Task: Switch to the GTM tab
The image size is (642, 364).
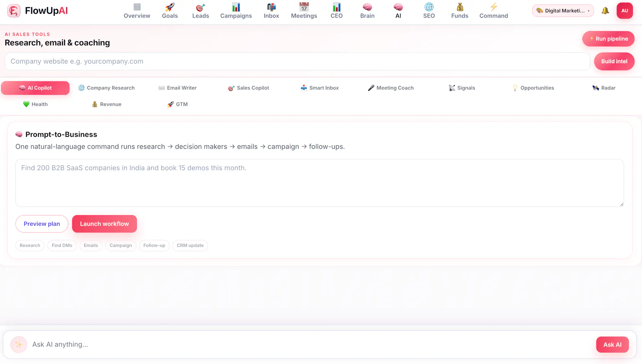Action: (177, 104)
